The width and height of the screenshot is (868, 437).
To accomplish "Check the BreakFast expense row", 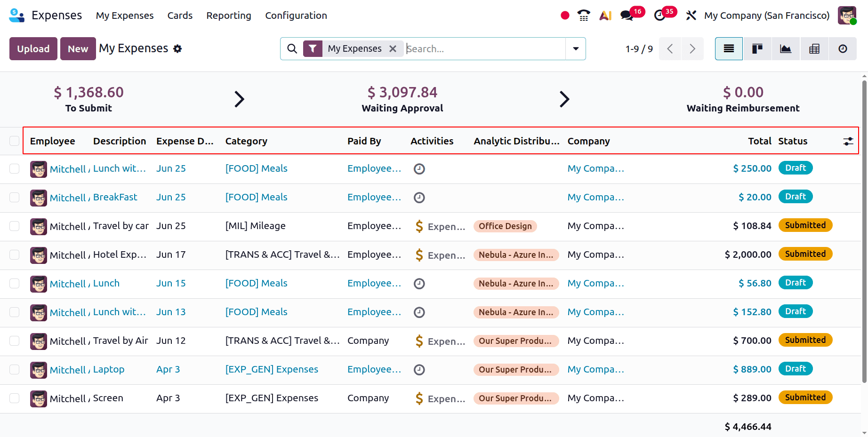I will [15, 198].
